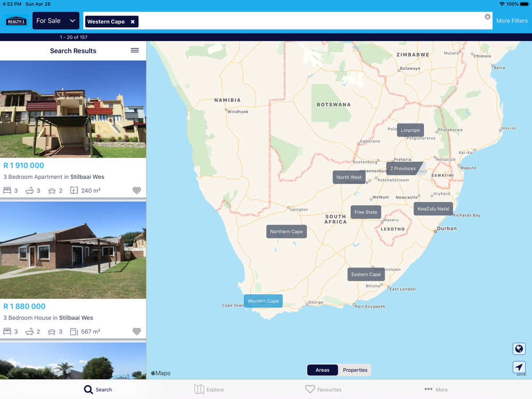Open the Explore tab
The width and height of the screenshot is (532, 399).
[209, 389]
